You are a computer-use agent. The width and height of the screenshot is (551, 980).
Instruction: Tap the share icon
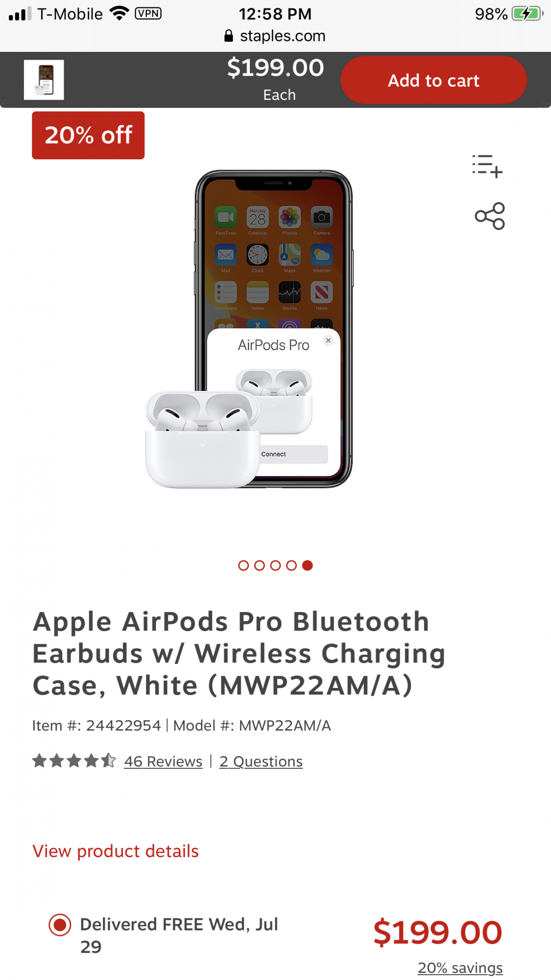(490, 216)
